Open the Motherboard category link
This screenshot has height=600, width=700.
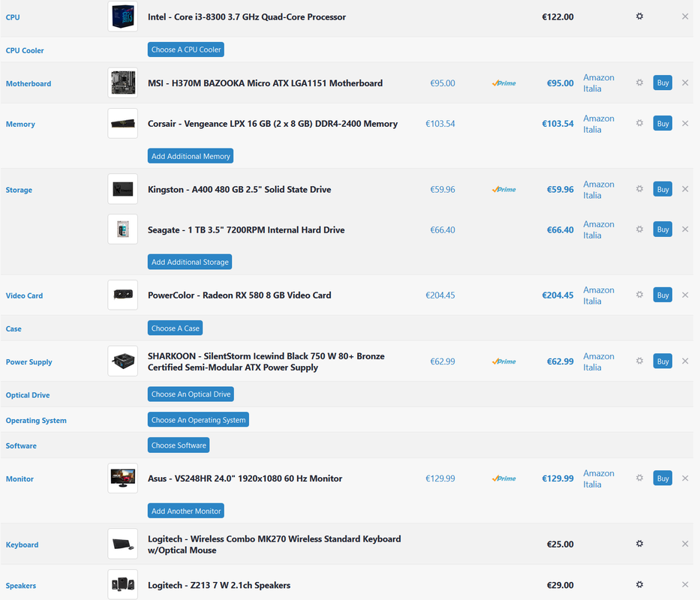(28, 83)
